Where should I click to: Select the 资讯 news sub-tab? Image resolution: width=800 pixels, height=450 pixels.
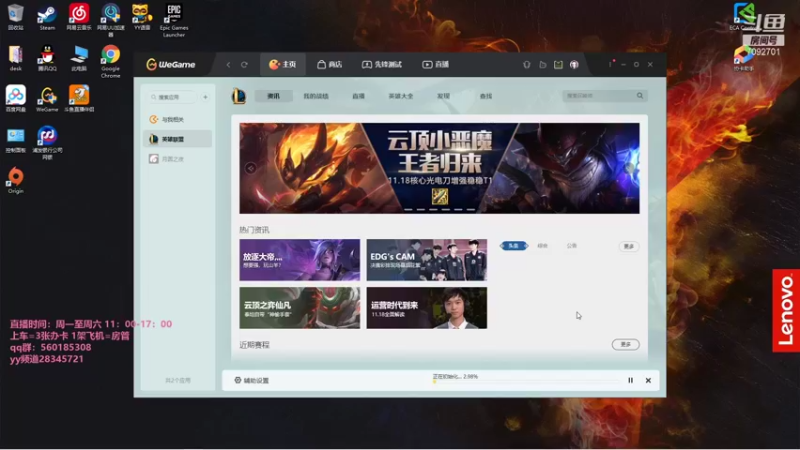coord(273,96)
